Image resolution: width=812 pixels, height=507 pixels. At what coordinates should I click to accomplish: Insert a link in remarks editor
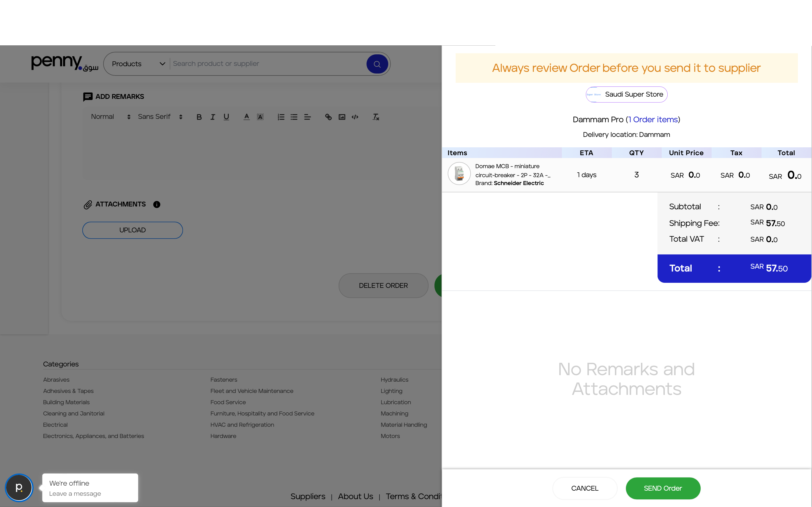[x=328, y=117]
